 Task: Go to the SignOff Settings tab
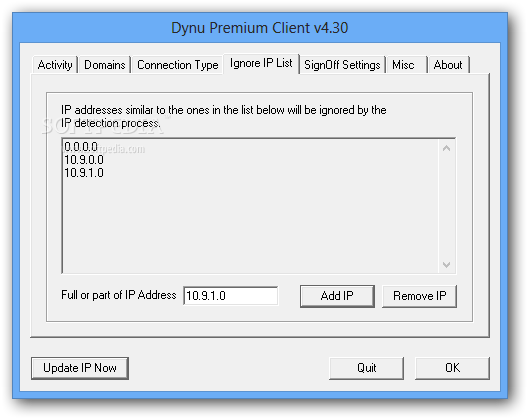(342, 65)
